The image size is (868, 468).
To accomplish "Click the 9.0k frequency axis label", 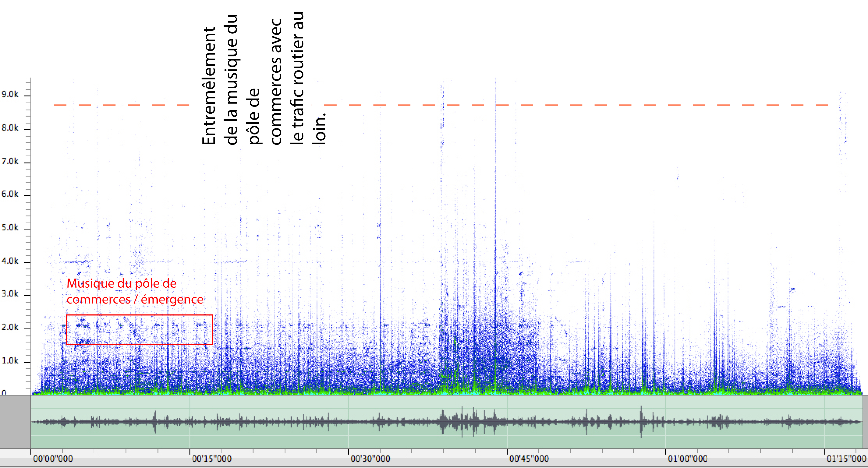I will tap(10, 94).
